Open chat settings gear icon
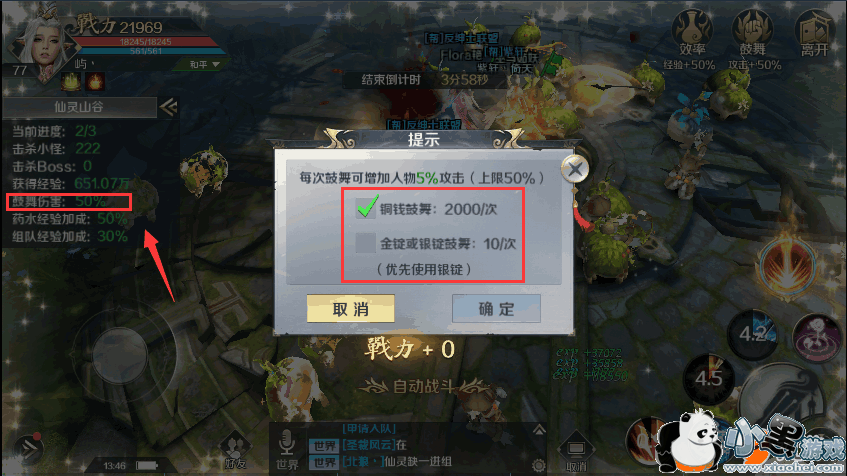 tap(538, 465)
